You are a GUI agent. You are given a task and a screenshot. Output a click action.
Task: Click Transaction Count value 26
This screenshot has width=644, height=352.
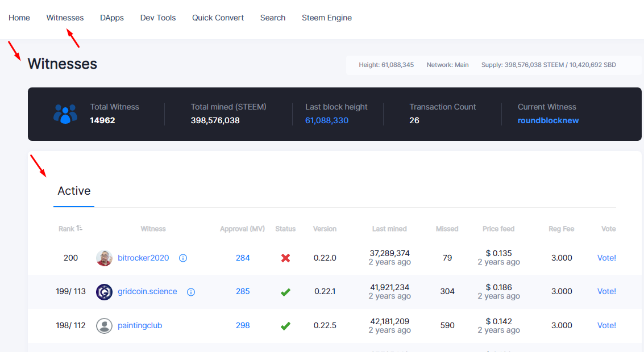click(414, 120)
